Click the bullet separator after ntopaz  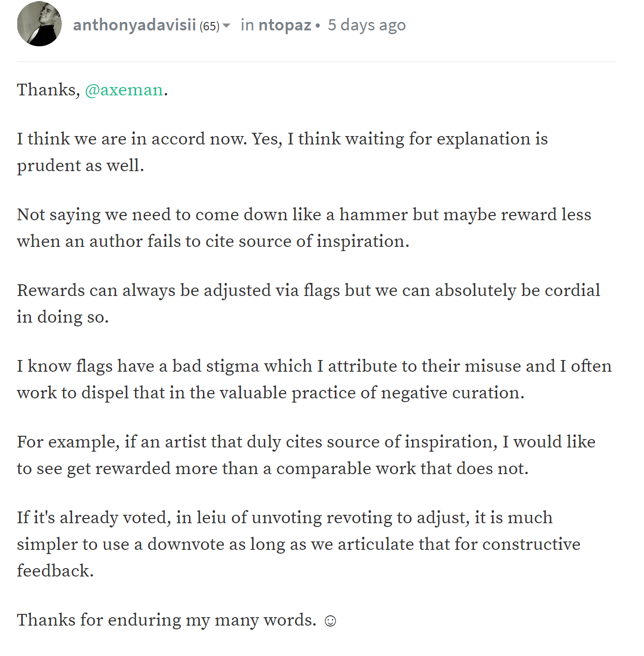point(318,26)
